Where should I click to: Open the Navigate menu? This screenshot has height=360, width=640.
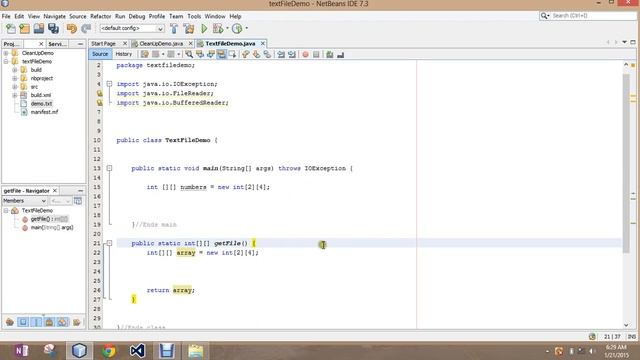(55, 16)
